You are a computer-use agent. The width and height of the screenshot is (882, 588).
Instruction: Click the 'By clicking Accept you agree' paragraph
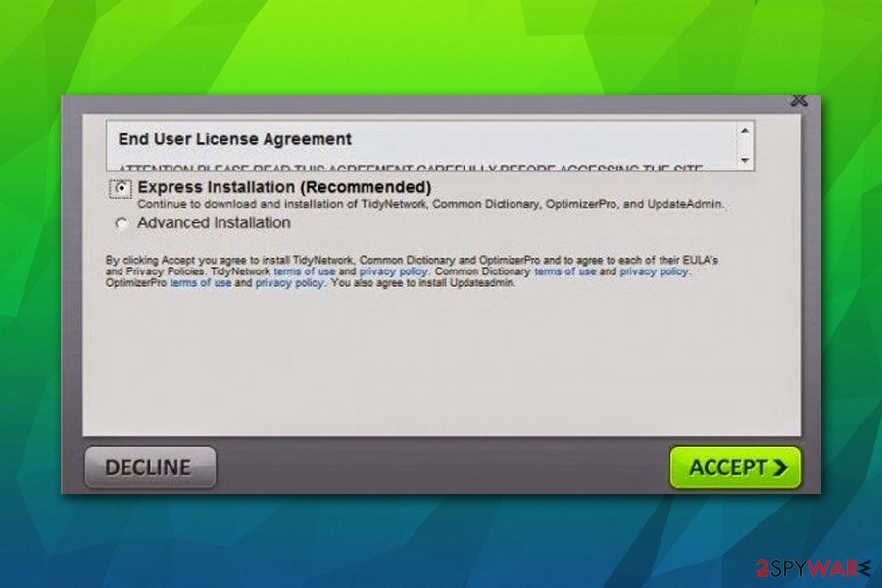[x=412, y=271]
